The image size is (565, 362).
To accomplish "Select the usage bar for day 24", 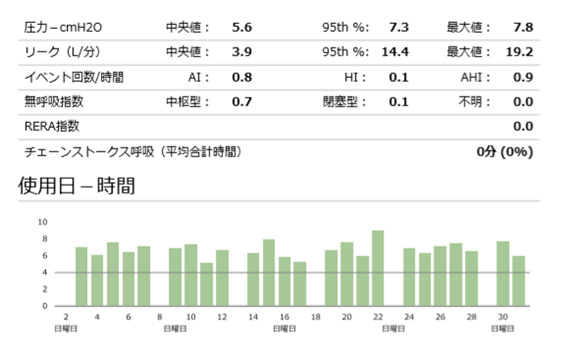I will [x=409, y=277].
